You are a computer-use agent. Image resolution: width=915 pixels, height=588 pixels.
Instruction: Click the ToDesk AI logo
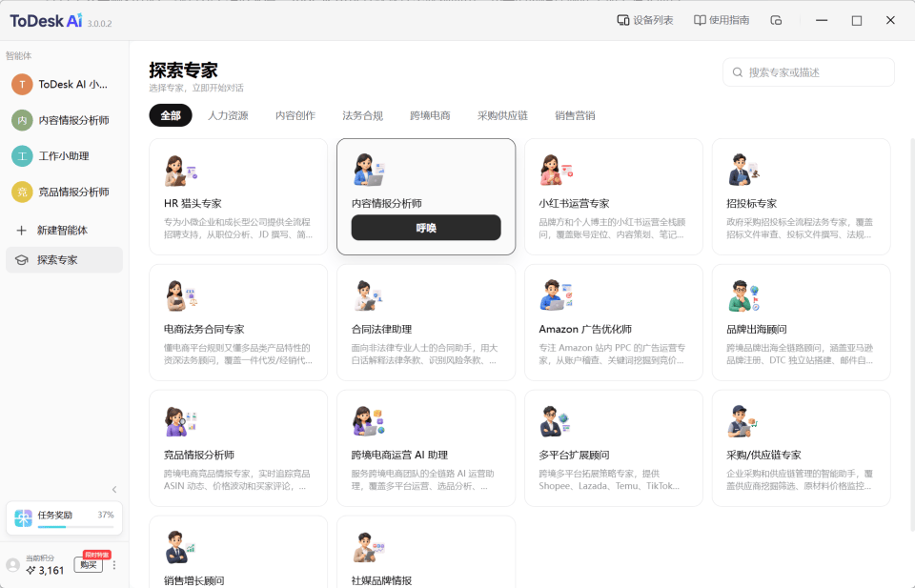[46, 21]
